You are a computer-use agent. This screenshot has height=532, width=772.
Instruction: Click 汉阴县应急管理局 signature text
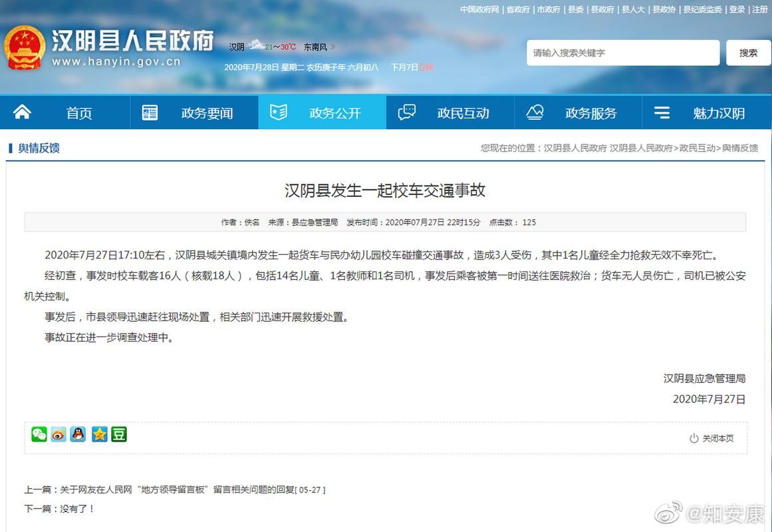pyautogui.click(x=704, y=378)
